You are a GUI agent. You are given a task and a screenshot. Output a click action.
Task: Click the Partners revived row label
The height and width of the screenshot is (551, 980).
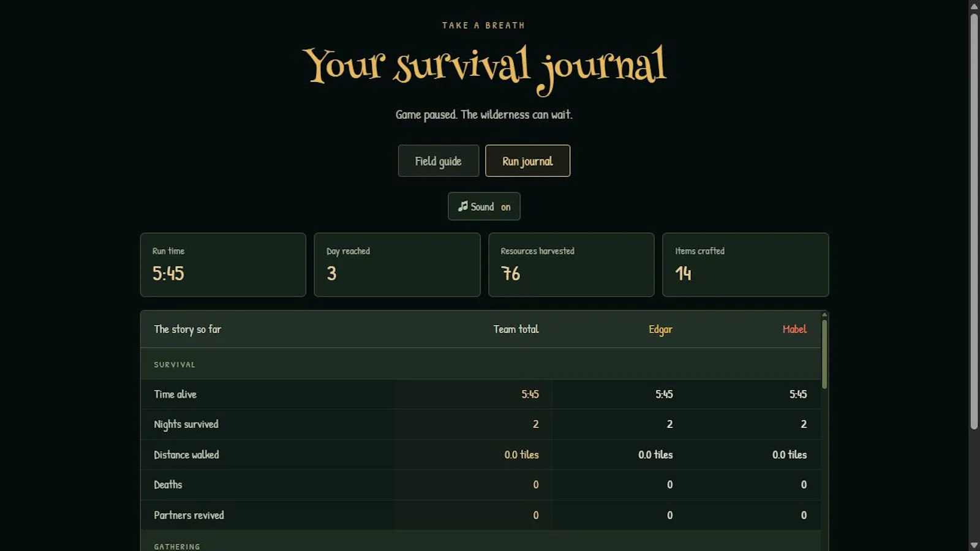[x=189, y=515]
